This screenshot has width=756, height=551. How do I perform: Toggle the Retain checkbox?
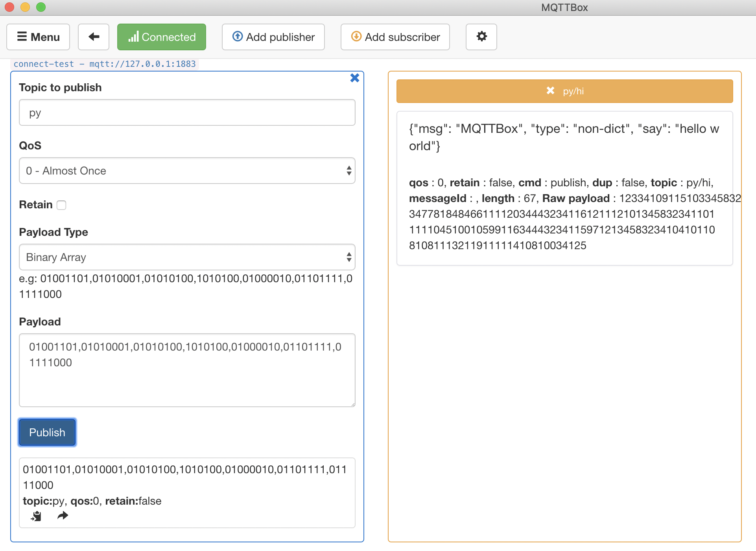[61, 205]
